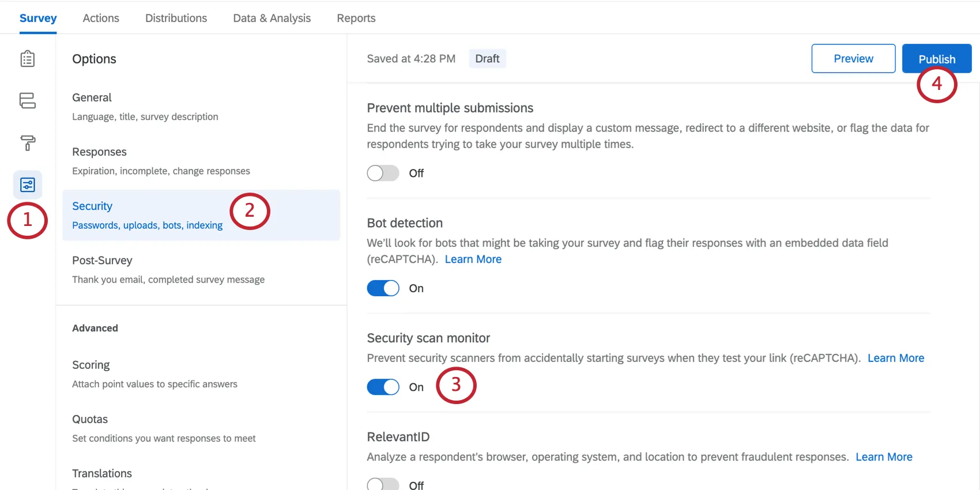Image resolution: width=980 pixels, height=490 pixels.
Task: Enable the RelevantID toggle
Action: point(383,484)
